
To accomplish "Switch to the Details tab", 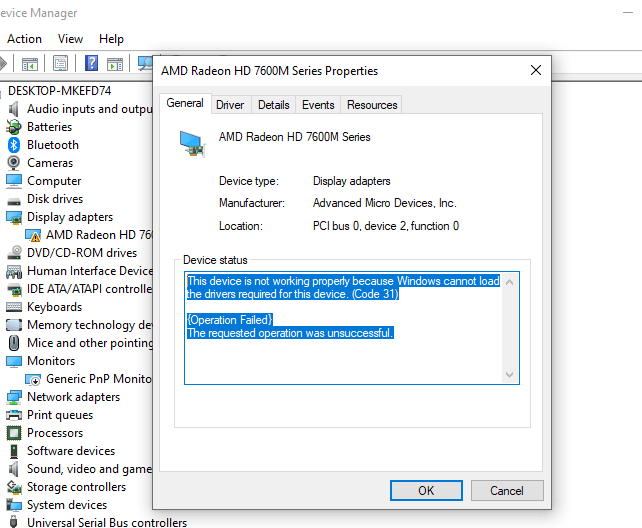I will 274,105.
